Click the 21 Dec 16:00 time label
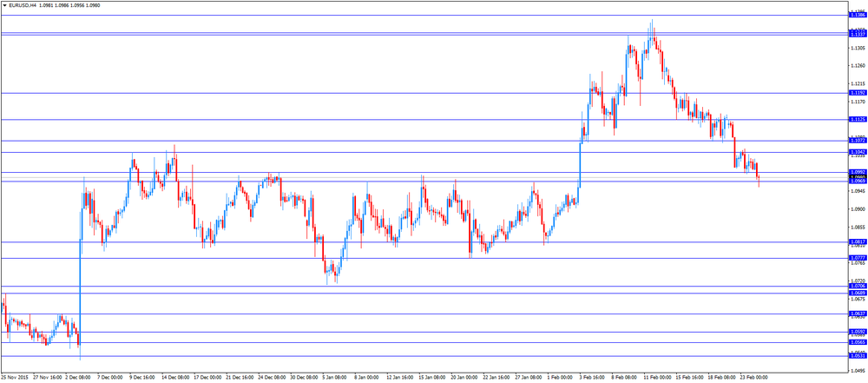 click(x=241, y=378)
